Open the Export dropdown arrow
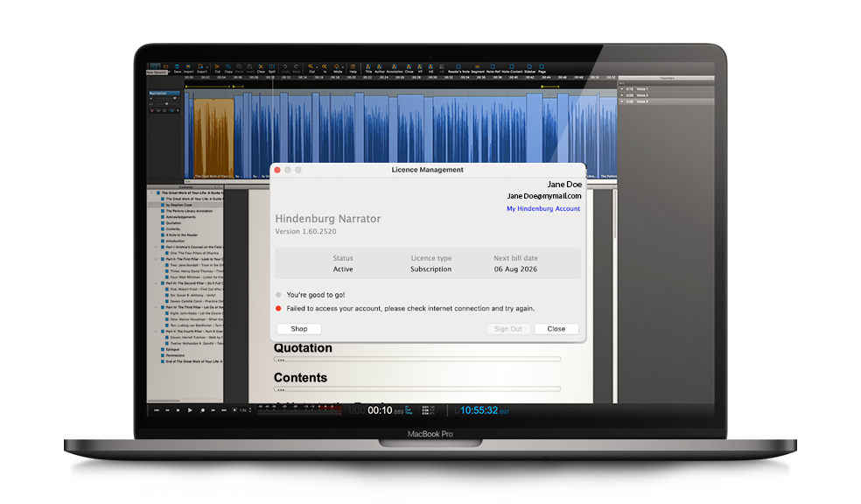 point(207,67)
